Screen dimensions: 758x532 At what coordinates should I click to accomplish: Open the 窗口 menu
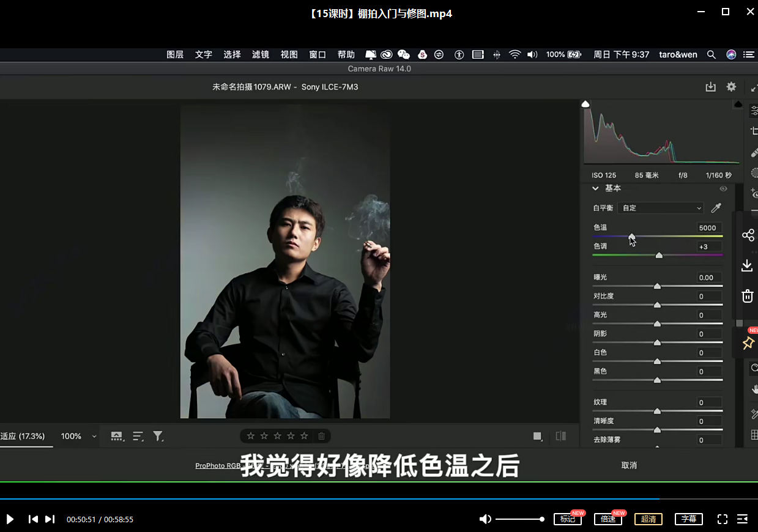pyautogui.click(x=317, y=54)
